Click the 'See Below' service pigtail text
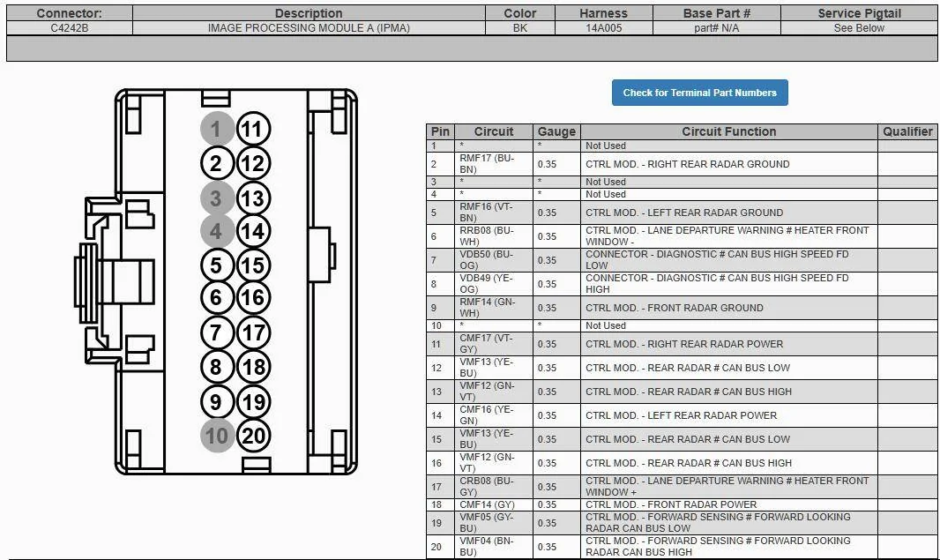 [x=859, y=27]
